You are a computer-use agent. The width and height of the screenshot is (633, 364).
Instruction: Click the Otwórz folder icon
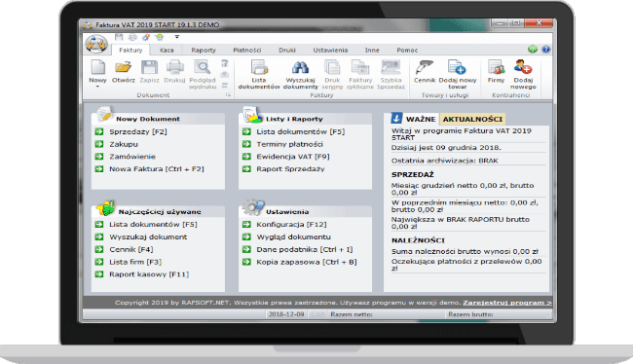pyautogui.click(x=123, y=67)
